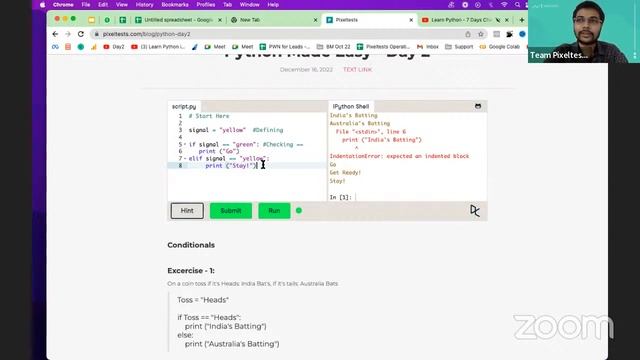Open the Tab menu in the menu bar
640x360 pixels.
[x=227, y=5]
